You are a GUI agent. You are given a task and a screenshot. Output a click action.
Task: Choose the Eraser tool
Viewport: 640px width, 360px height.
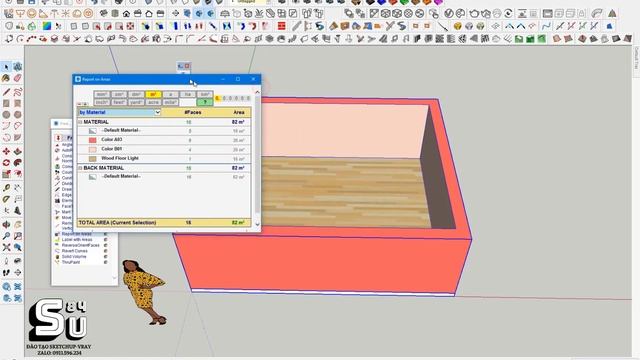tap(18, 78)
